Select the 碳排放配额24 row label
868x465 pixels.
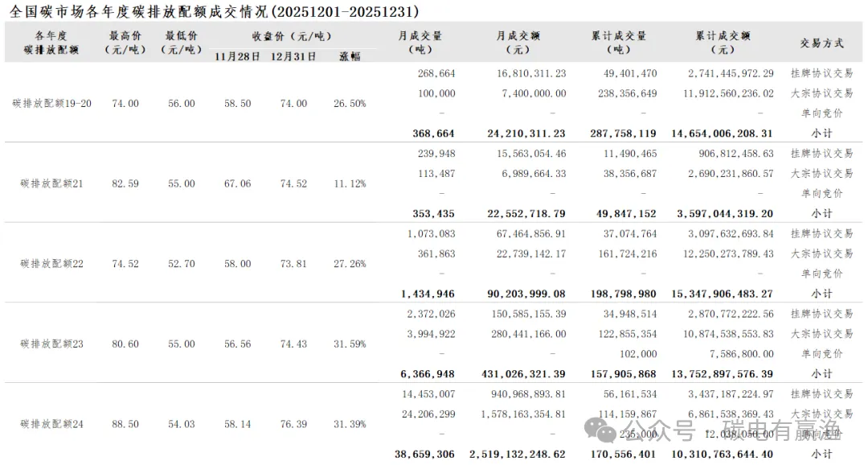tap(52, 424)
